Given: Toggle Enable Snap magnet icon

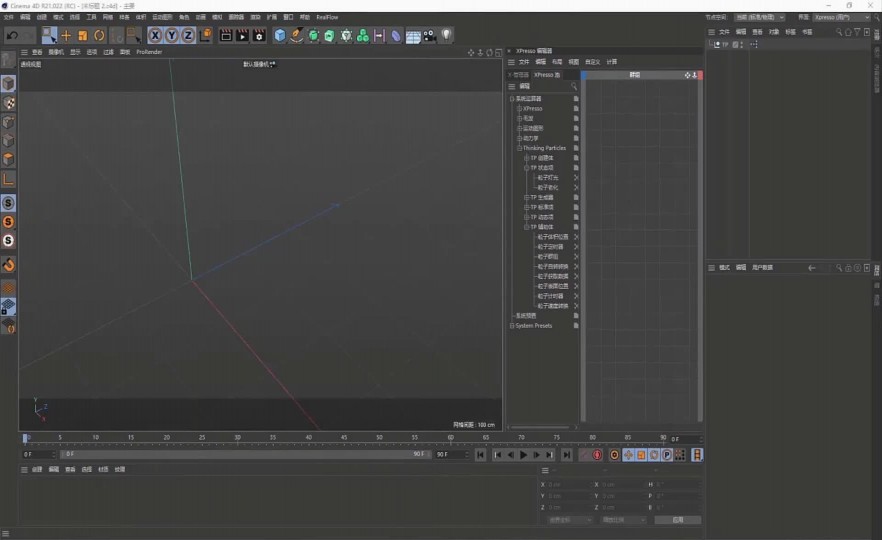Looking at the screenshot, I should 8,264.
